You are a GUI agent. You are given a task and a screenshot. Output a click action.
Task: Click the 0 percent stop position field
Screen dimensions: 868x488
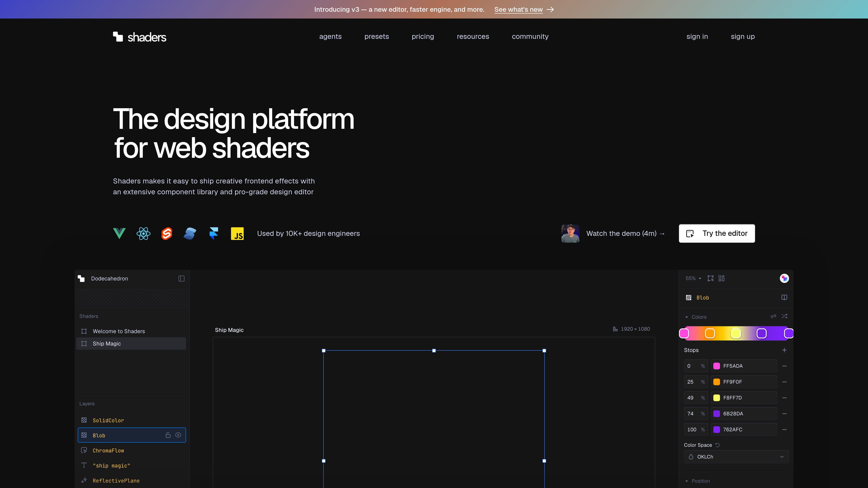click(x=696, y=366)
